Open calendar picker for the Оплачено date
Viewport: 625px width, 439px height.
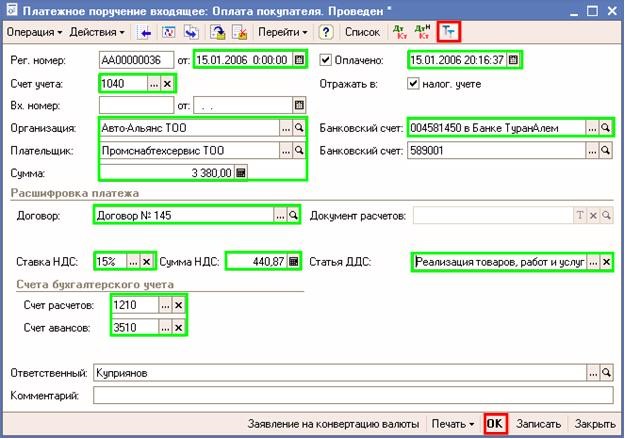pyautogui.click(x=514, y=60)
